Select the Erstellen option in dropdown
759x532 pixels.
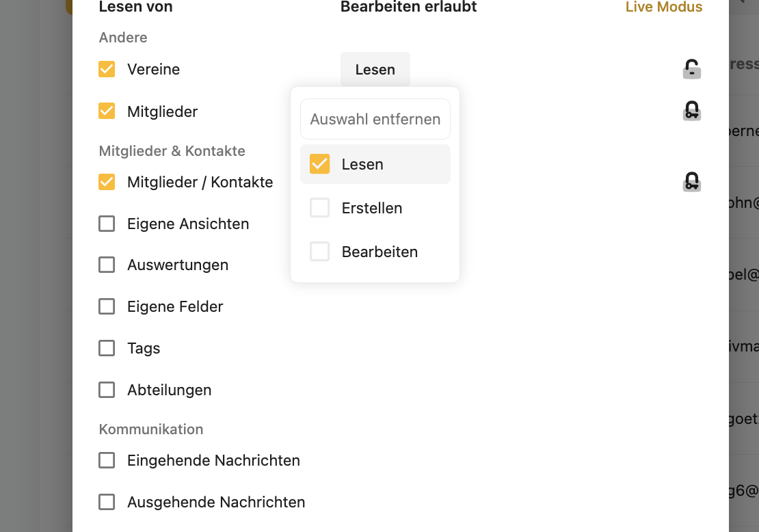[320, 208]
